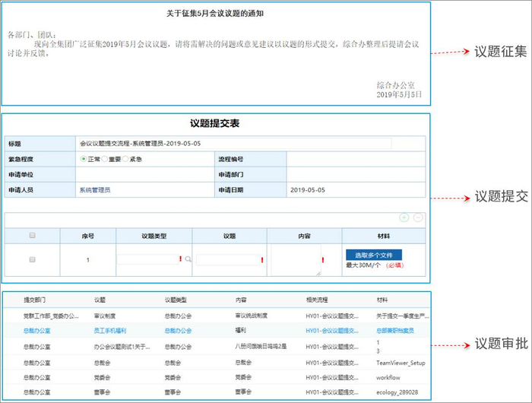Click the green add row plus icon
This screenshot has height=403, width=532.
[x=404, y=217]
